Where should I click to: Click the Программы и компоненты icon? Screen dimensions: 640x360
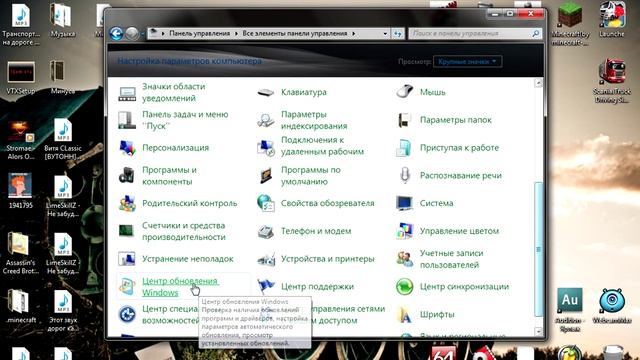click(127, 176)
